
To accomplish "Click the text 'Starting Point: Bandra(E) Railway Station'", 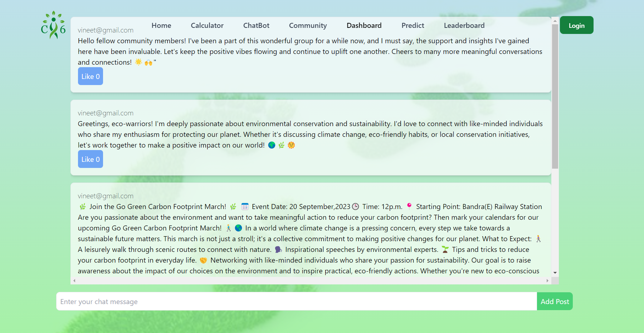I will [x=479, y=207].
